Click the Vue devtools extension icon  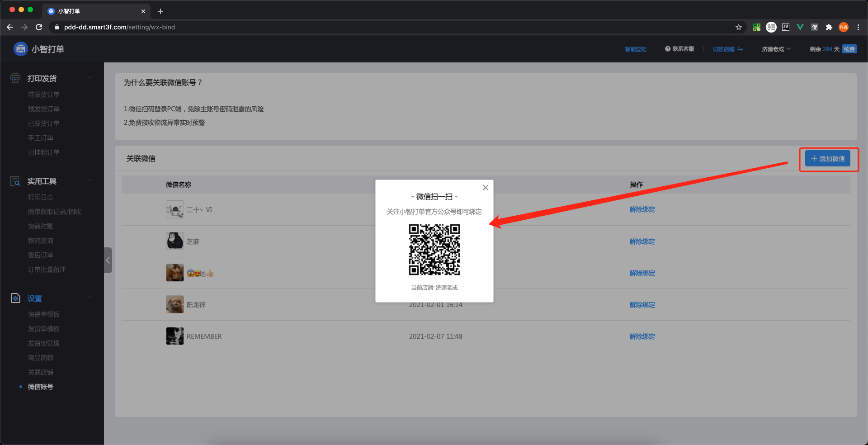[800, 27]
